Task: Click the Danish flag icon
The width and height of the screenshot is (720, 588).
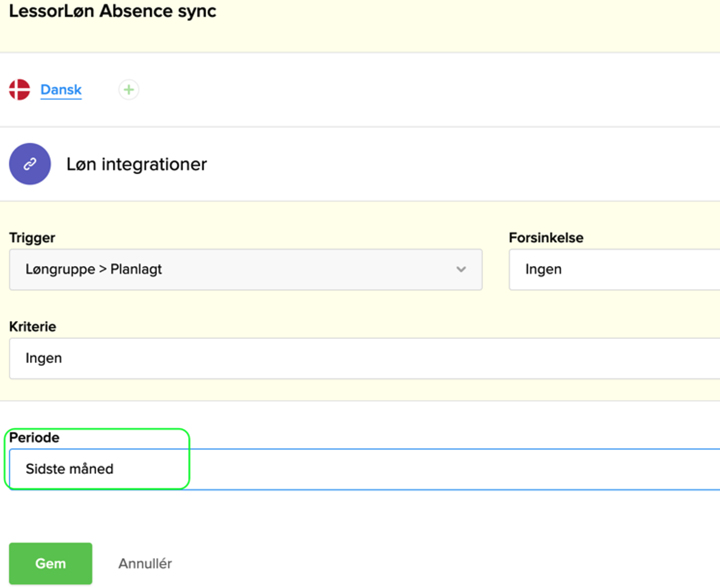Action: point(19,90)
